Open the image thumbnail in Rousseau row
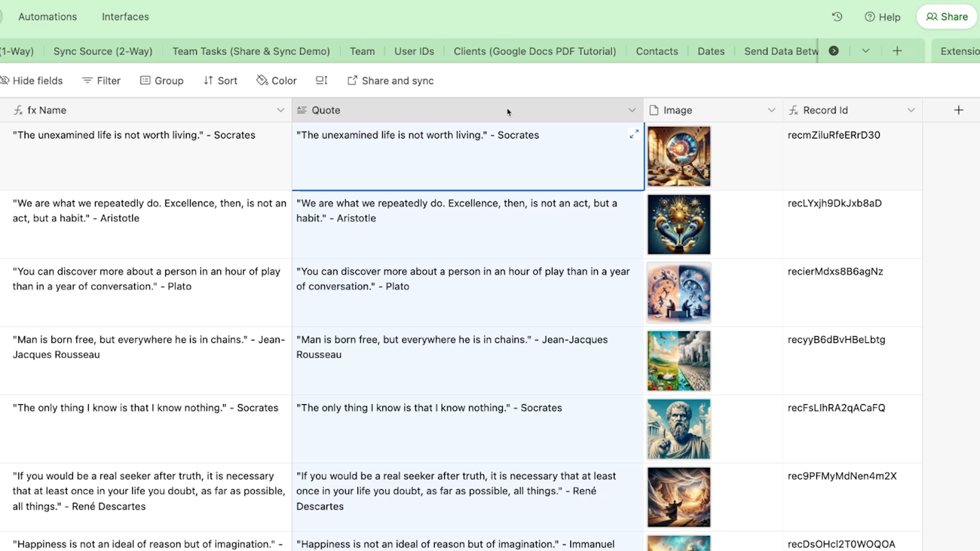 click(x=679, y=361)
